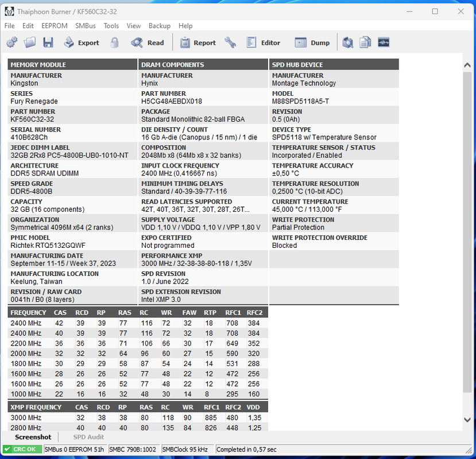
Task: Open the View menu
Action: (x=134, y=26)
